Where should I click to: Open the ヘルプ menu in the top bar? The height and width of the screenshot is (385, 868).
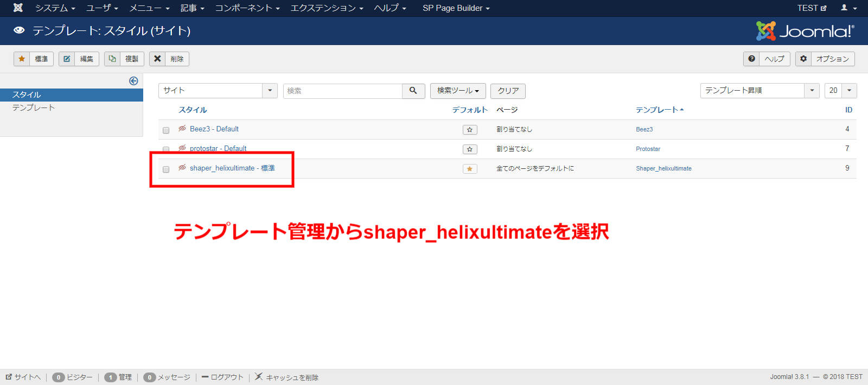pyautogui.click(x=390, y=8)
